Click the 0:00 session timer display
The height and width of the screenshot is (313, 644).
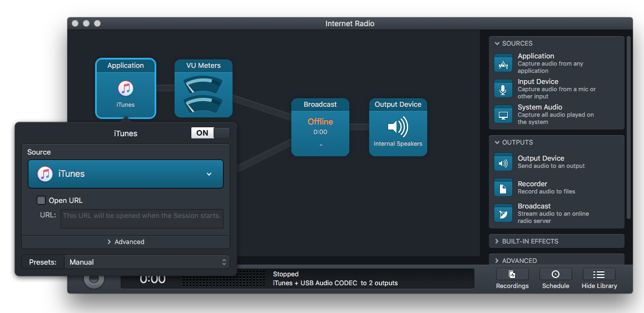pos(152,279)
